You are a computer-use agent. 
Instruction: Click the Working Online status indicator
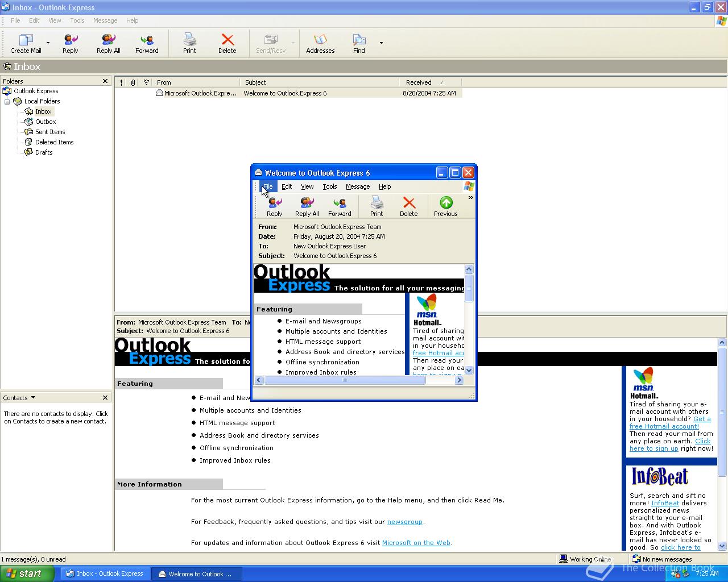[585, 559]
